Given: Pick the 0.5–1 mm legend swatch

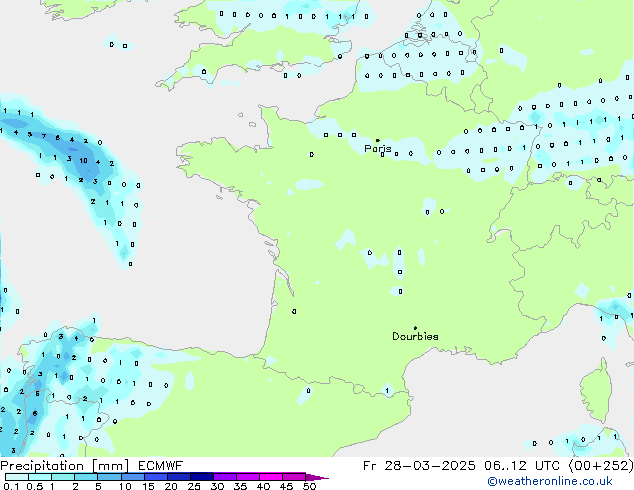Looking at the screenshot, I should [40, 477].
